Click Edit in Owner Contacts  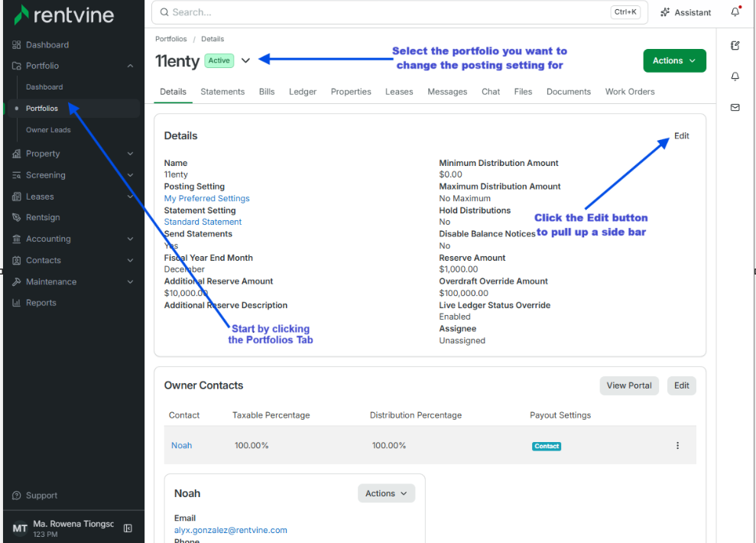(x=681, y=385)
